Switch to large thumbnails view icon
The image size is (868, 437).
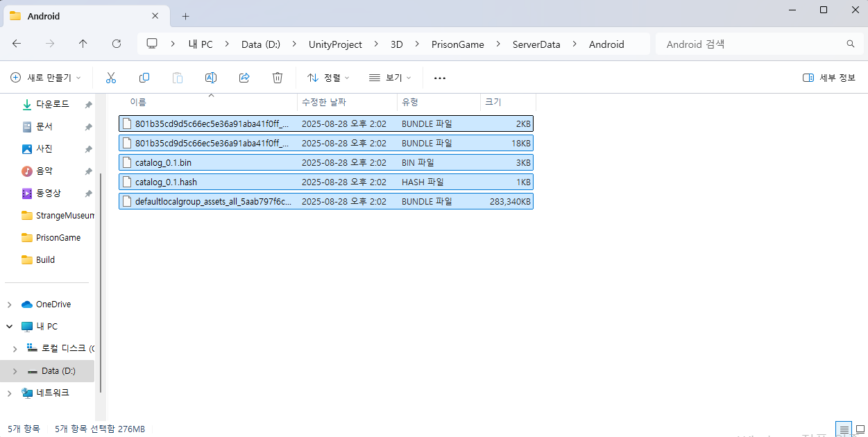pos(860,429)
